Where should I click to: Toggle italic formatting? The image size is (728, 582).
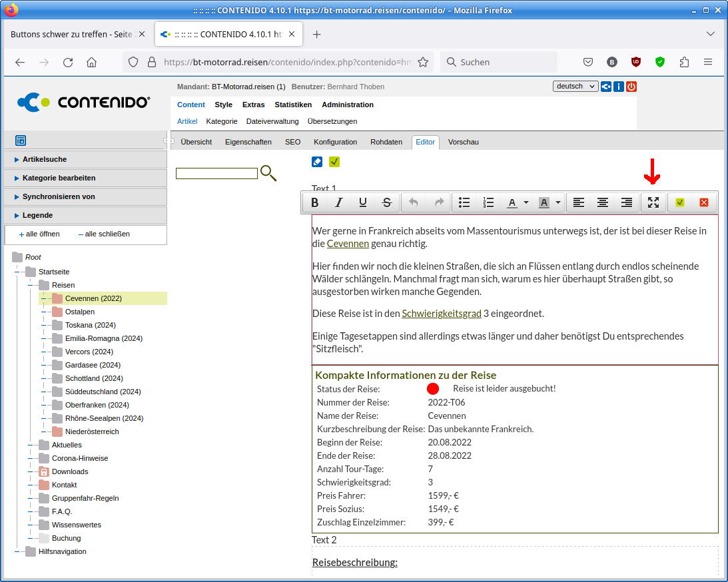coord(339,202)
